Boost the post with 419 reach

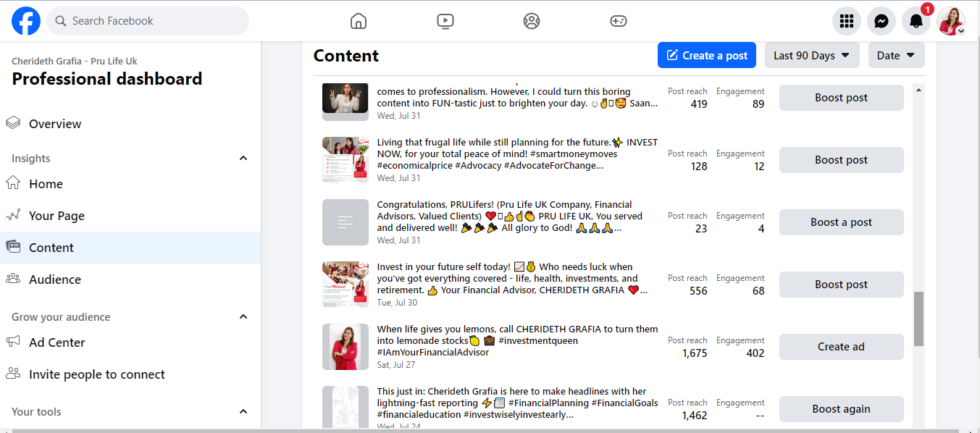[x=842, y=98]
